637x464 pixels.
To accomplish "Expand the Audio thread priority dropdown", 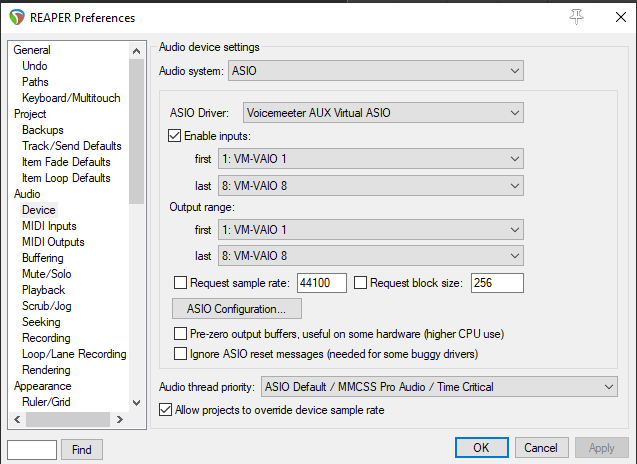I will tap(438, 387).
